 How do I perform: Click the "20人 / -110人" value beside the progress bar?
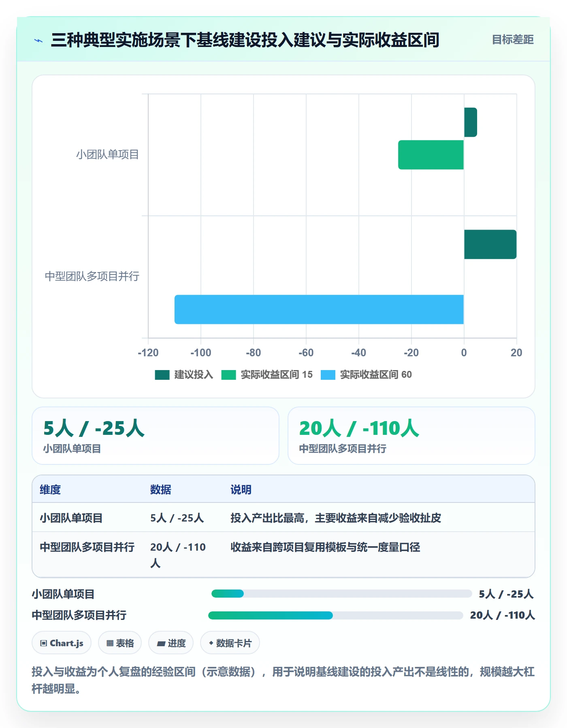point(503,615)
